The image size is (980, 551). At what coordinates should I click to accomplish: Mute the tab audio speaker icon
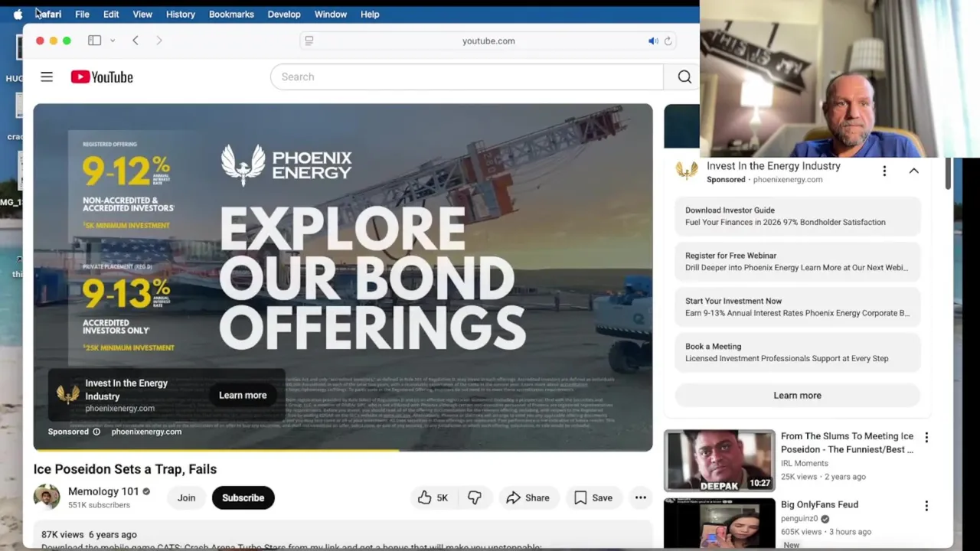click(653, 41)
